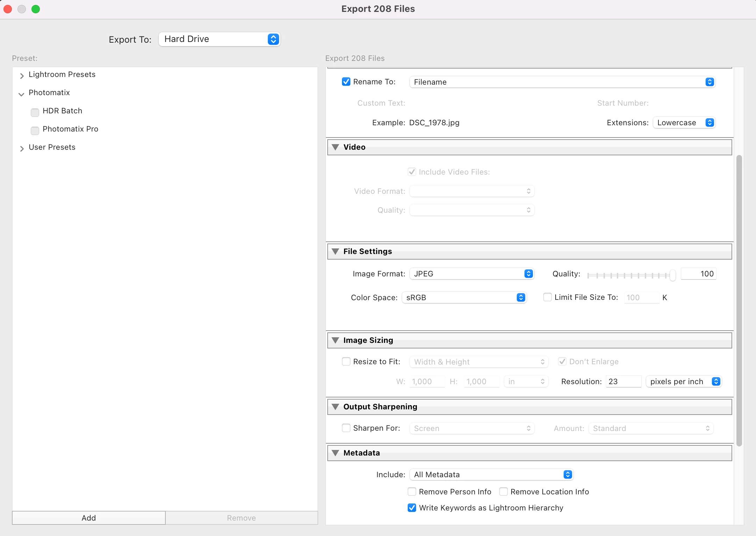
Task: Open the Export To Hard Drive dropdown
Action: (219, 39)
